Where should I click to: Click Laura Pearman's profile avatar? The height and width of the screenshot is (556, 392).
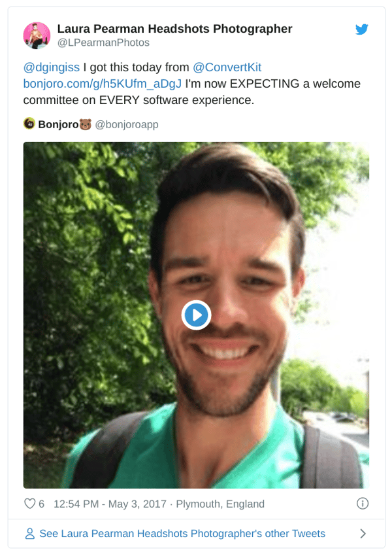pos(37,35)
